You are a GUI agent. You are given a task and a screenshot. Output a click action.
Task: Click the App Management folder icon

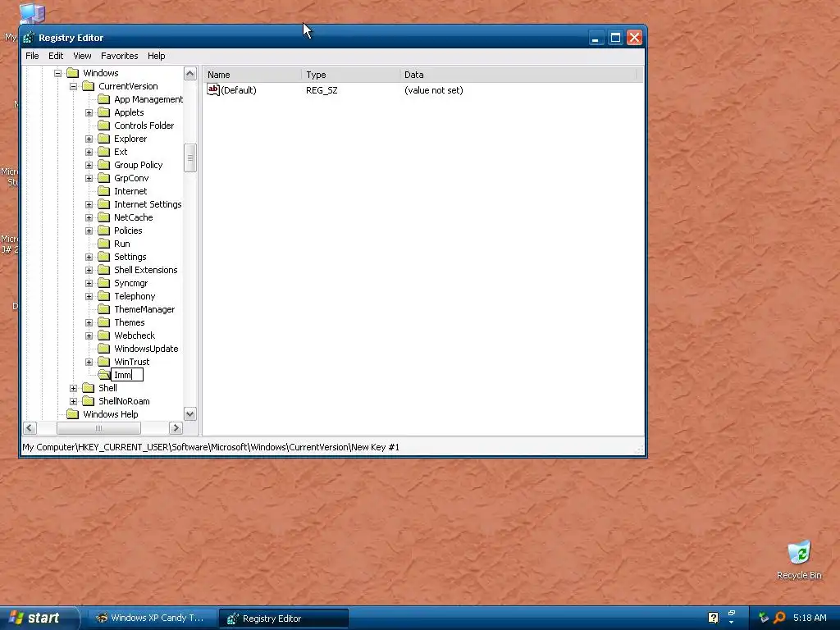104,99
